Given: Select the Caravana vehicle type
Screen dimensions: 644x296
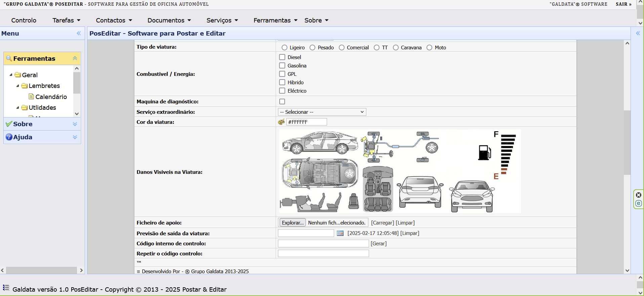Looking at the screenshot, I should tap(396, 48).
